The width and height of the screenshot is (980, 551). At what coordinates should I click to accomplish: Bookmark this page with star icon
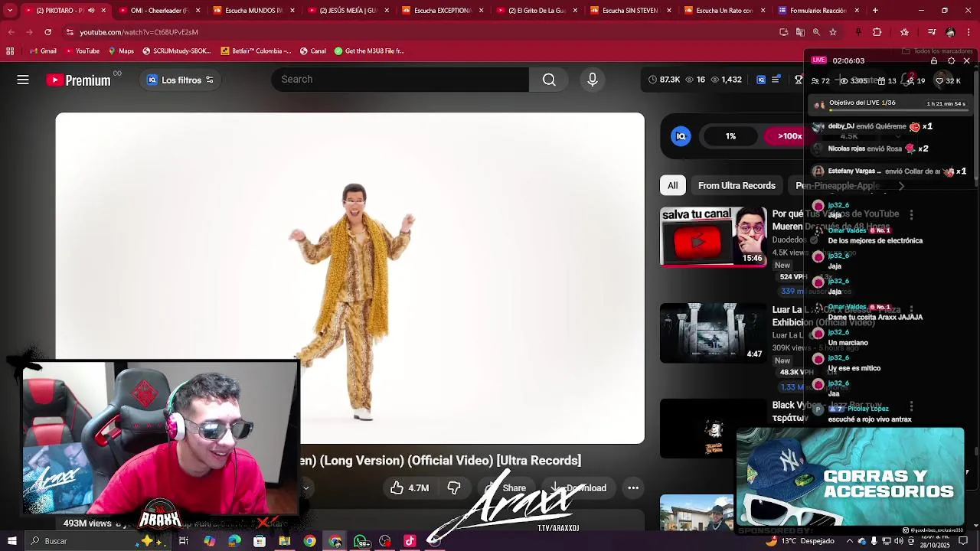click(x=833, y=32)
